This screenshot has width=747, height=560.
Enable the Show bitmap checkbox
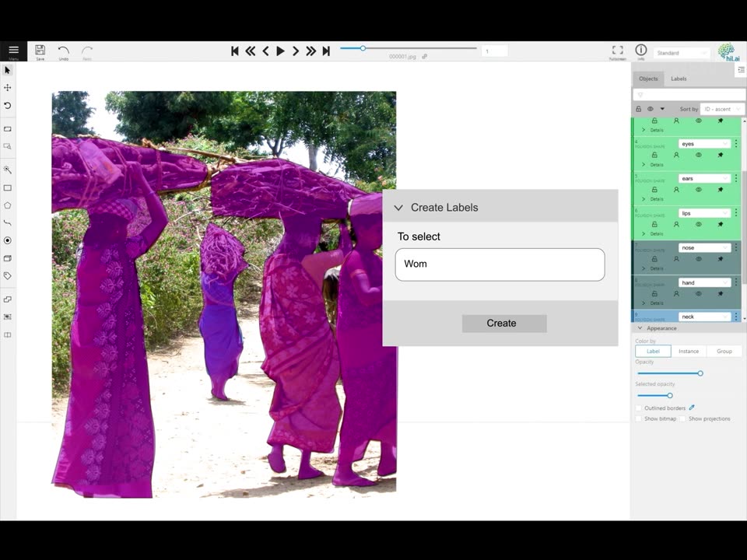(638, 418)
